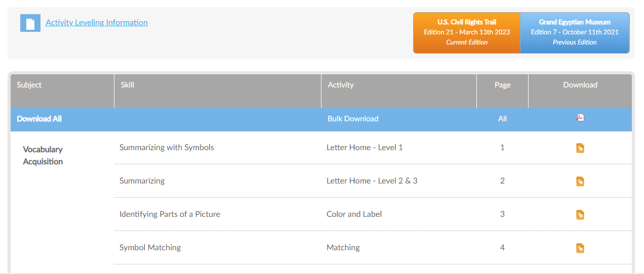Select the Identifying Parts of a Picture row
The width and height of the screenshot is (644, 274).
(373, 214)
